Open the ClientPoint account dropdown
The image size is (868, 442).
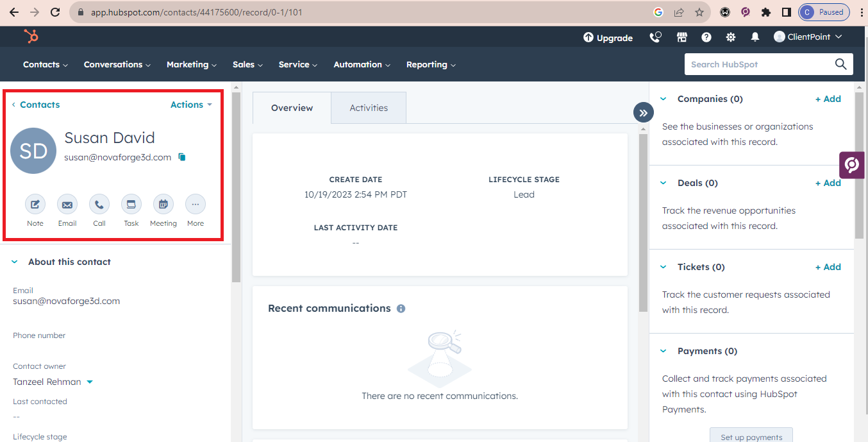pos(808,37)
